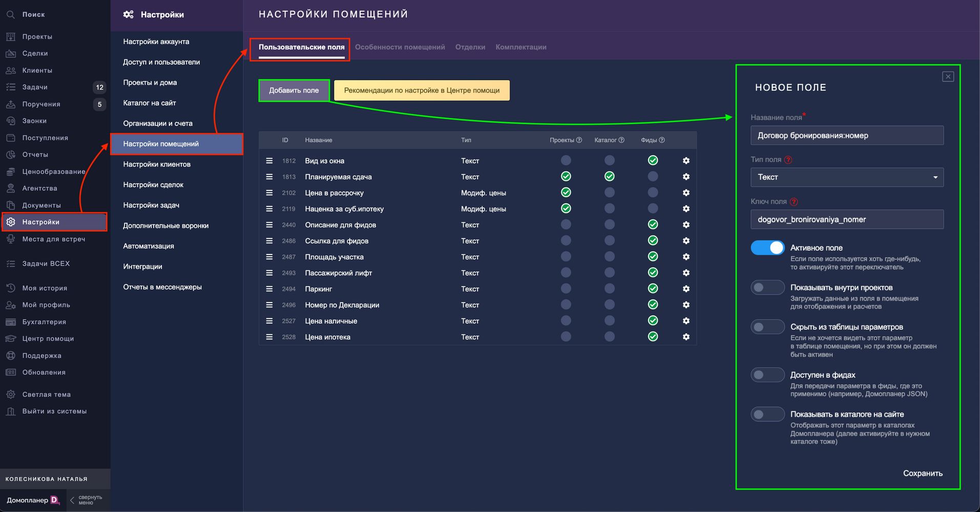Enable Доступен в фидах switch
Screen dimensions: 980x512
[767, 375]
